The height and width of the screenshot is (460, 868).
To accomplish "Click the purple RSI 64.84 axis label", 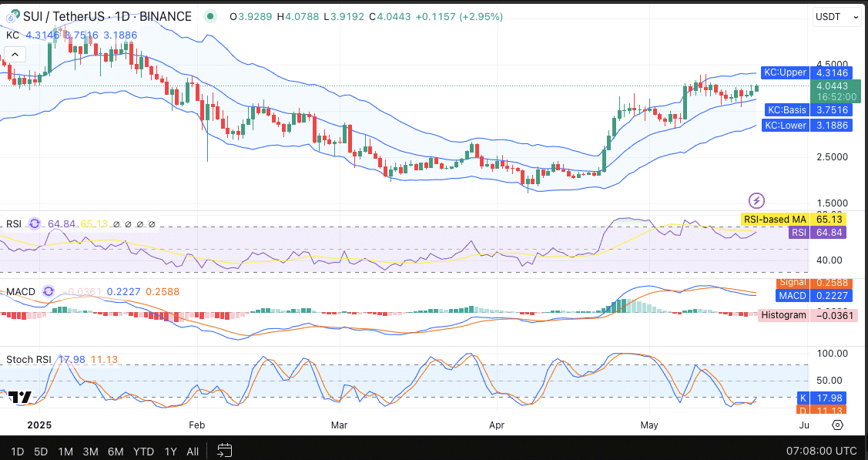I will click(x=817, y=233).
